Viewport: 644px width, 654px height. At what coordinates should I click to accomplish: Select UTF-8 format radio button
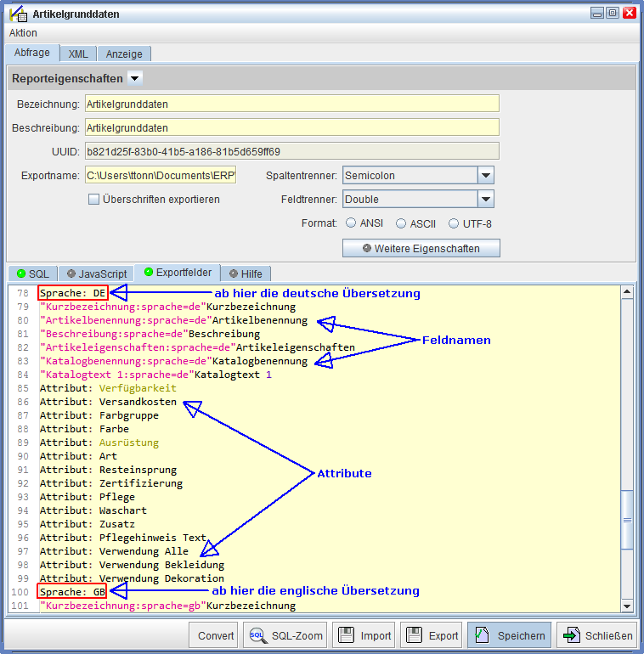click(x=455, y=223)
